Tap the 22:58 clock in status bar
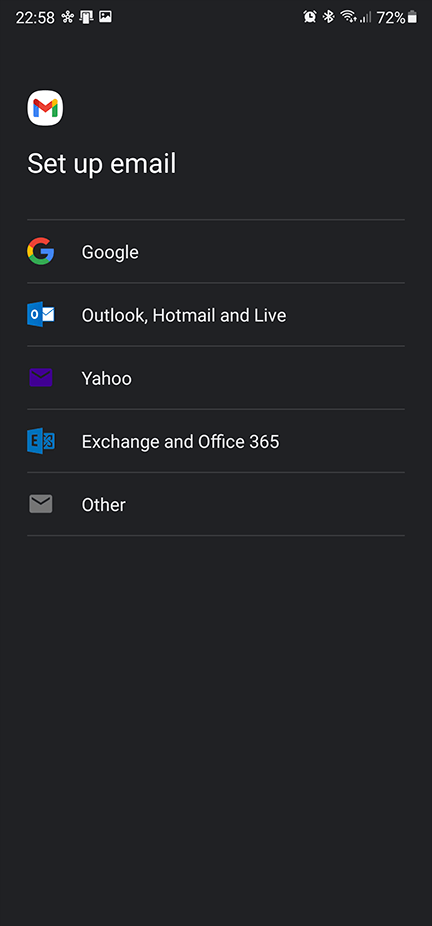The width and height of the screenshot is (432, 926). [35, 18]
